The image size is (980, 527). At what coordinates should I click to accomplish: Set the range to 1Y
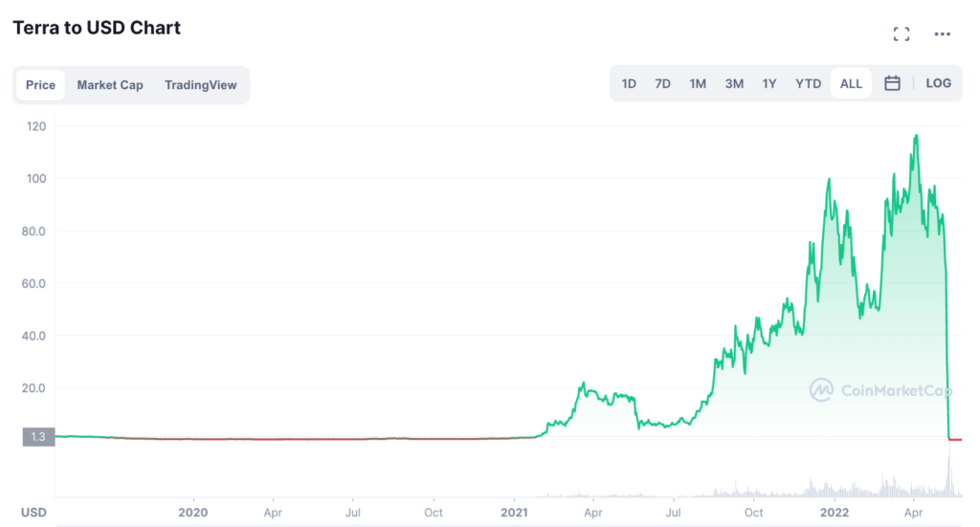point(768,83)
